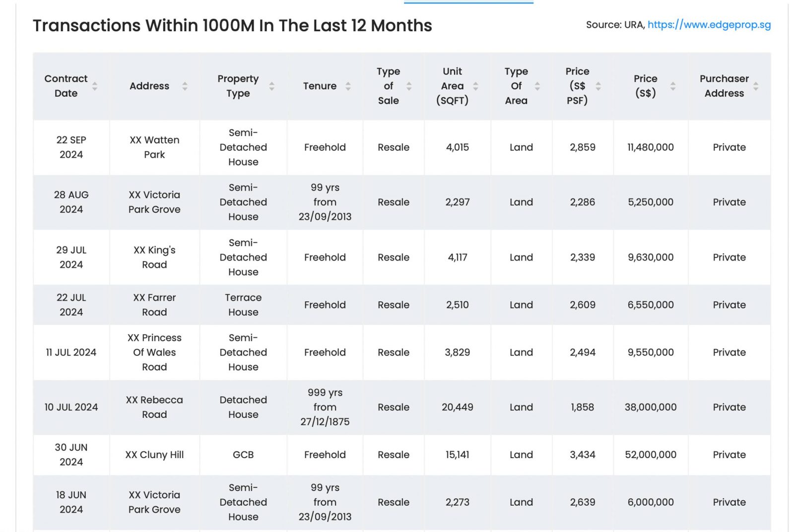This screenshot has height=532, width=794.
Task: Click the Contract Date column header
Action: (x=66, y=86)
